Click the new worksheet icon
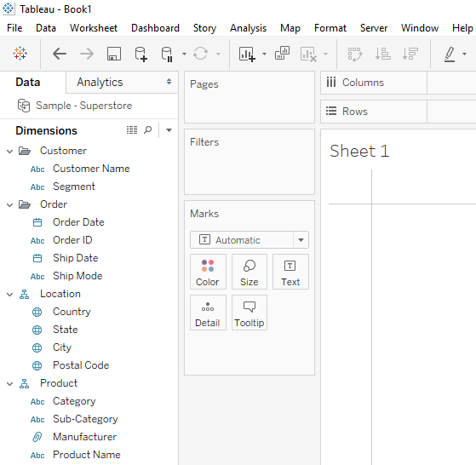The image size is (476, 465). 247,54
